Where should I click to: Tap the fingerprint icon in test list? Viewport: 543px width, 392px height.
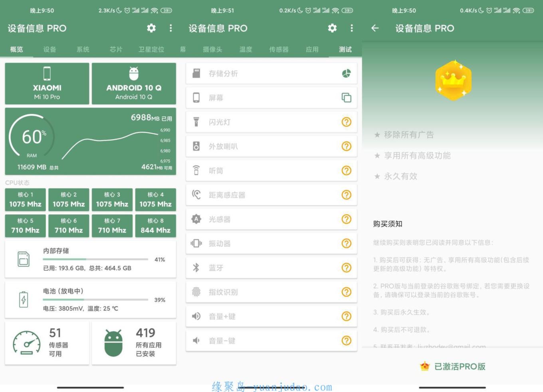(x=196, y=292)
